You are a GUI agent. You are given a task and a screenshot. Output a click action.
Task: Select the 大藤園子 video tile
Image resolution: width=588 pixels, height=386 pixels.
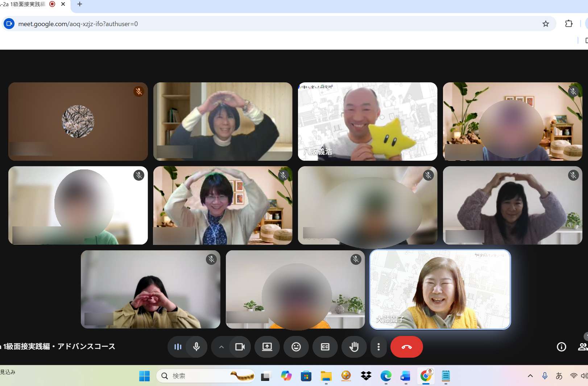tap(440, 289)
